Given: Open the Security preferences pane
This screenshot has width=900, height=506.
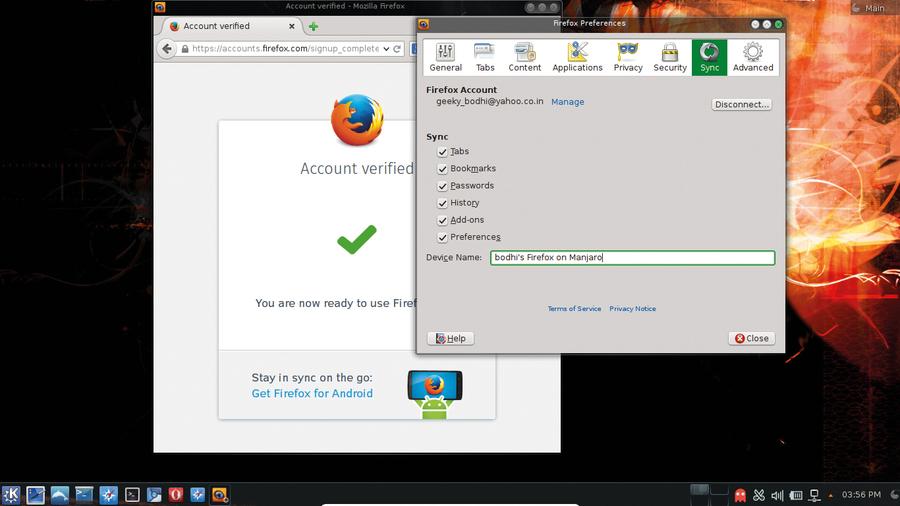Looking at the screenshot, I should [670, 57].
